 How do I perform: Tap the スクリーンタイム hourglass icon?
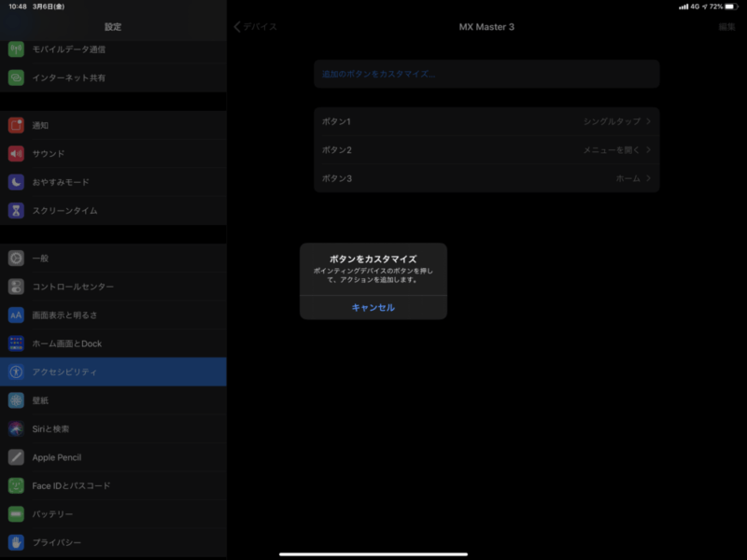coord(16,211)
